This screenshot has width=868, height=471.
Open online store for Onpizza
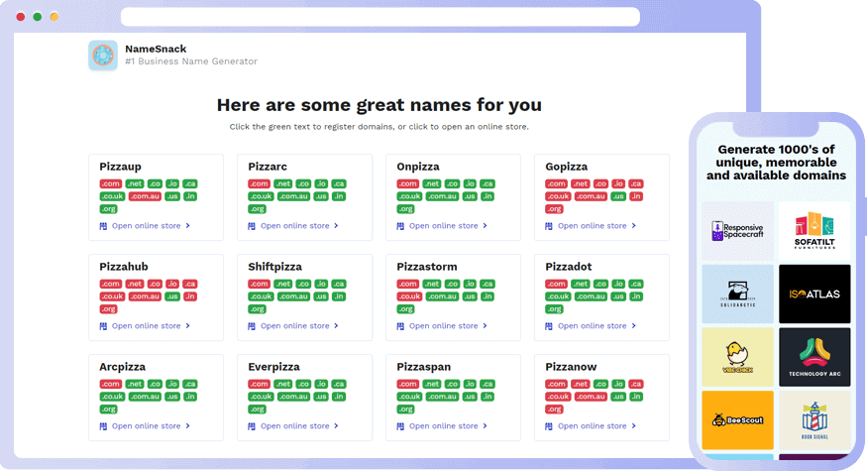coord(443,226)
